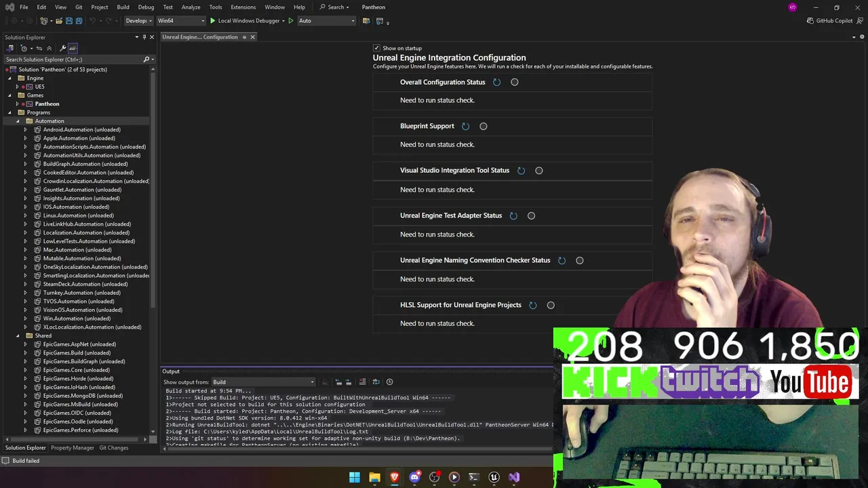The width and height of the screenshot is (868, 488).
Task: Click GitHub Copilot button
Action: pyautogui.click(x=829, y=21)
